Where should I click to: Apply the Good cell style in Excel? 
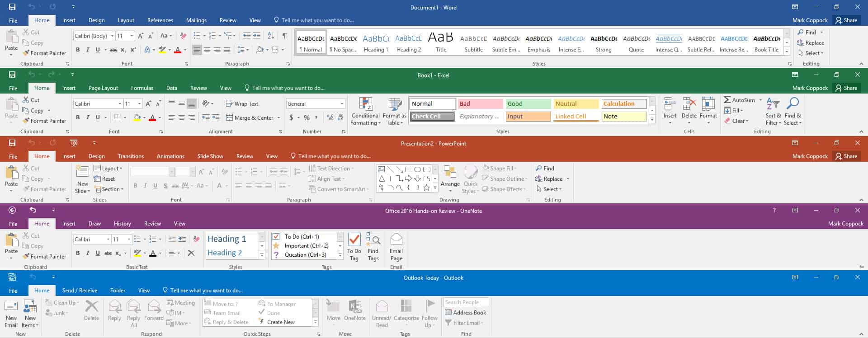527,104
